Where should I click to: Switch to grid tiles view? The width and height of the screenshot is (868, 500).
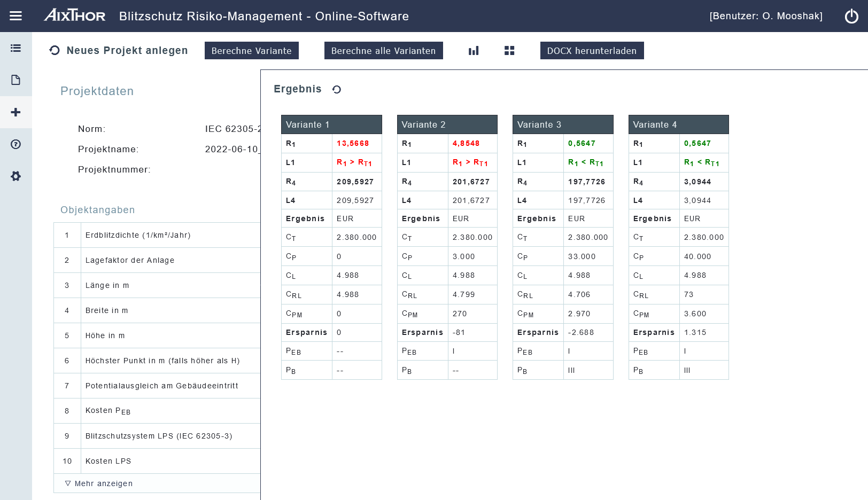pyautogui.click(x=509, y=51)
